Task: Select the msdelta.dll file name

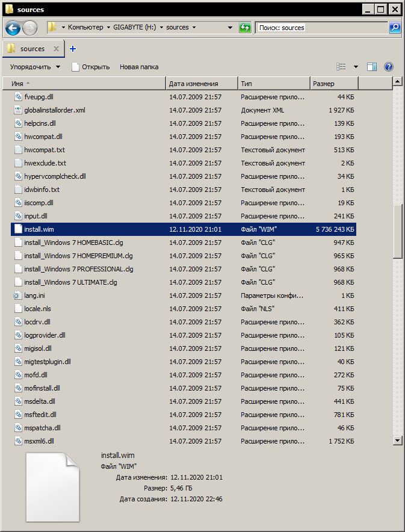Action: click(40, 401)
